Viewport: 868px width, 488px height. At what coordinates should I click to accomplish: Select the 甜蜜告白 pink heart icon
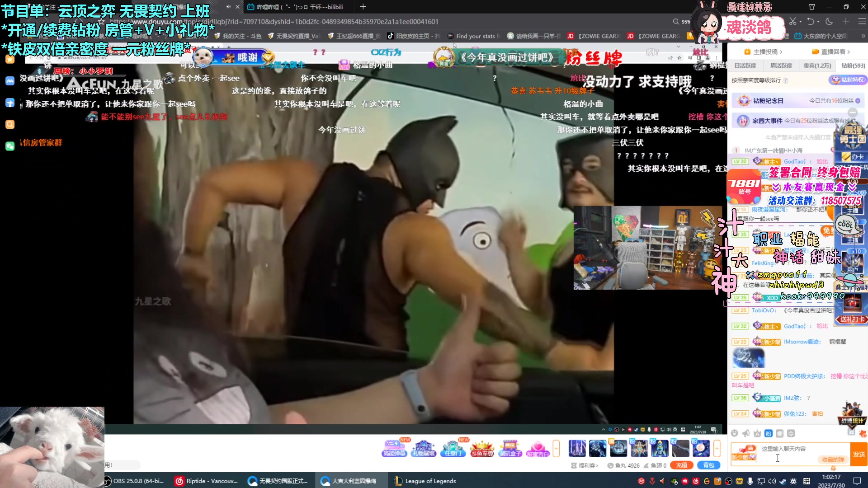[x=538, y=448]
